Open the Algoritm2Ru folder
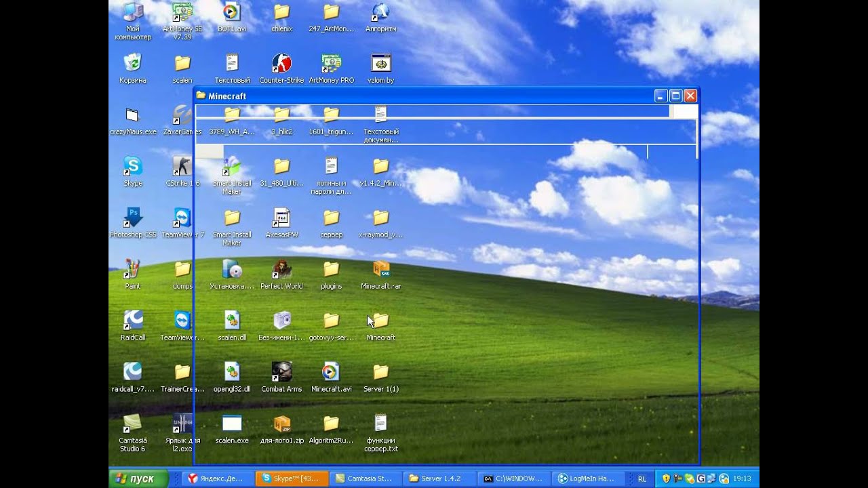 pos(332,429)
